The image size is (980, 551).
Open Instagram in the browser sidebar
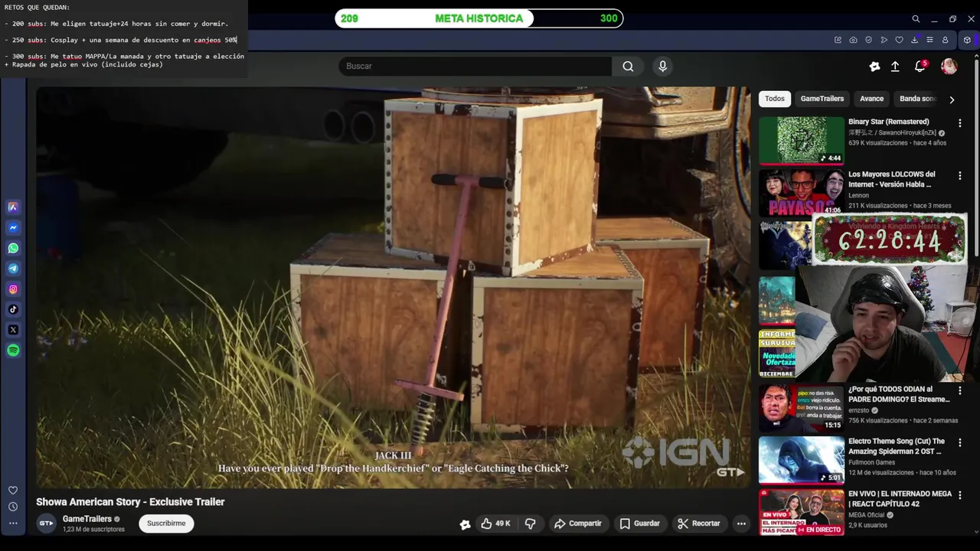coord(13,289)
